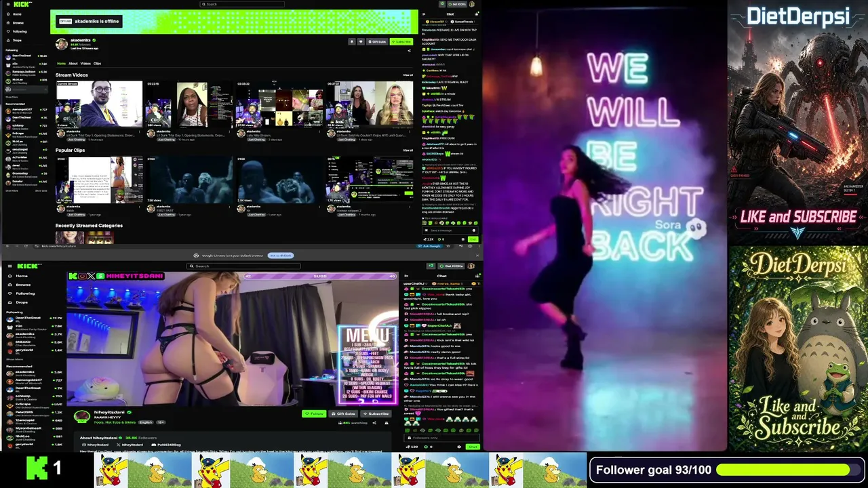868x488 pixels.
Task: Switch to Clips tab on akademiks channel
Action: 97,64
